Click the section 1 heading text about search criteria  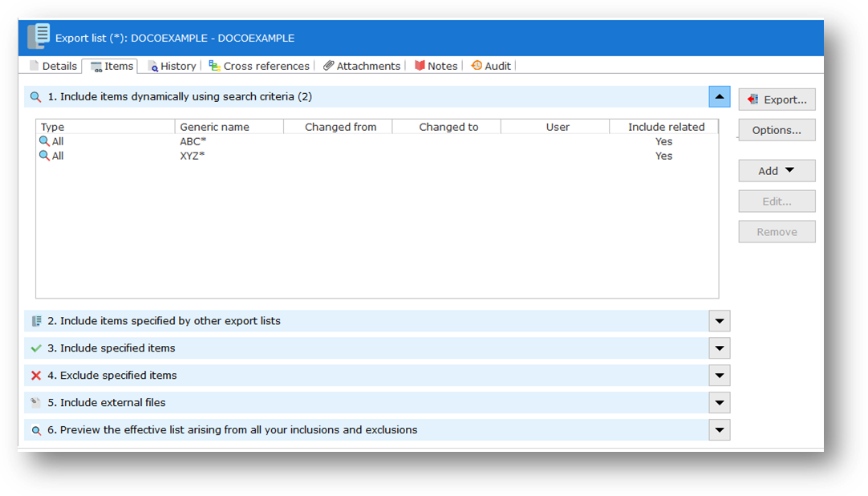coord(180,97)
